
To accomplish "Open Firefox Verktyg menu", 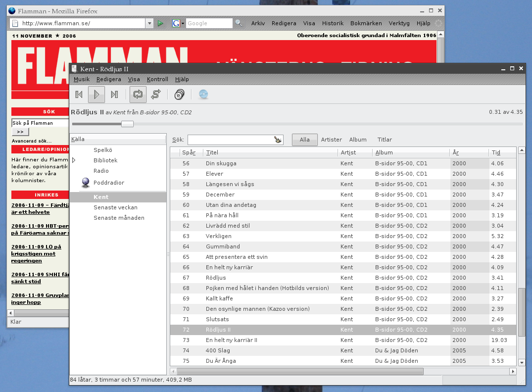I will 399,23.
